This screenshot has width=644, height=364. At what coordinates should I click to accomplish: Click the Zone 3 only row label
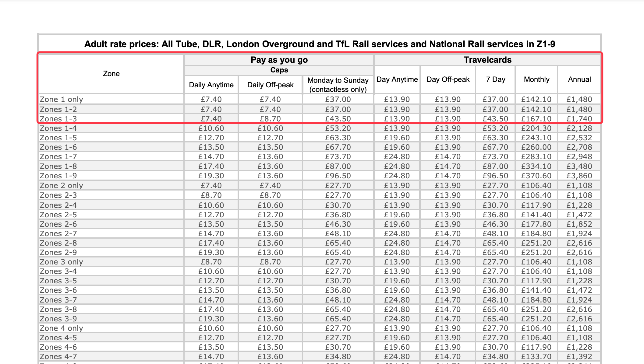[x=61, y=262]
